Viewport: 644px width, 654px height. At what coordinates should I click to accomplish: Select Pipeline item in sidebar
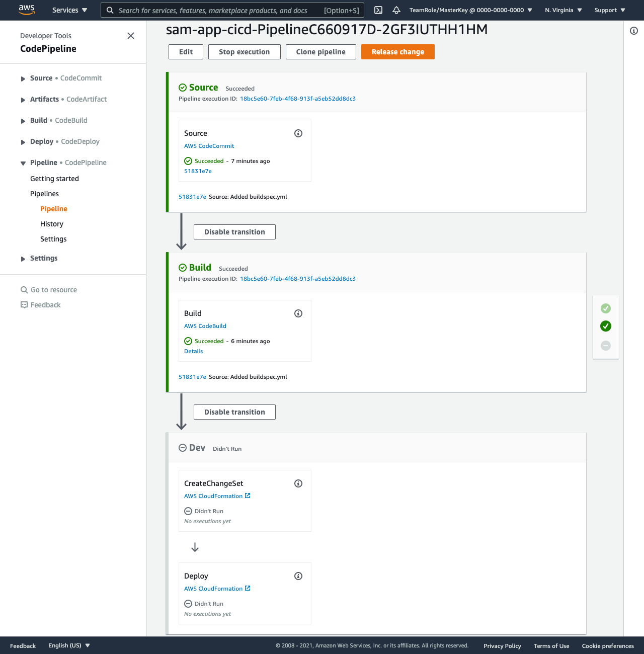(x=54, y=209)
